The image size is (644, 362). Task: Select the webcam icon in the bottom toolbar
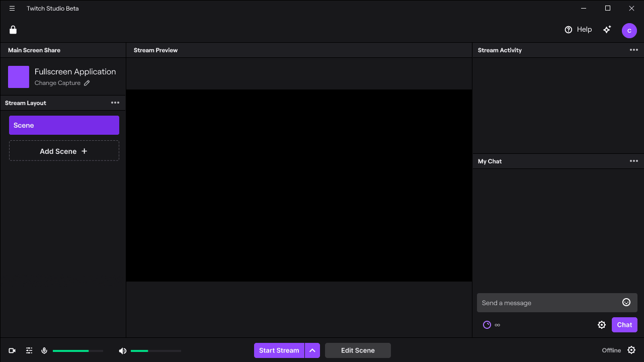pyautogui.click(x=12, y=350)
